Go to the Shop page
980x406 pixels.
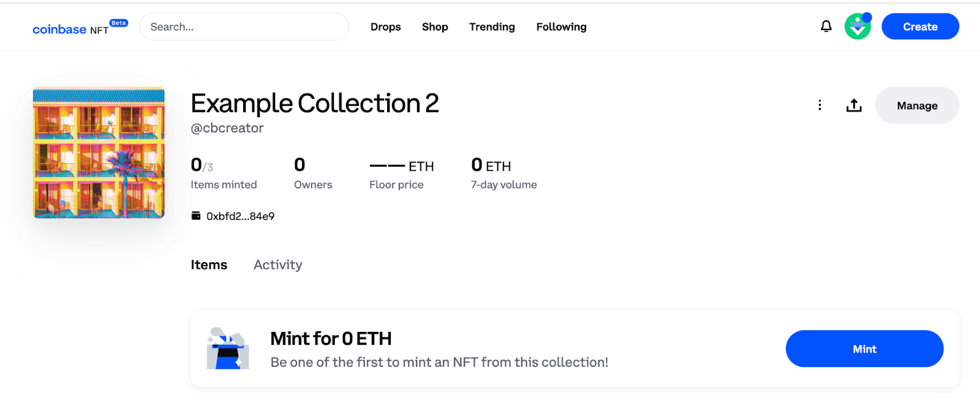point(435,27)
